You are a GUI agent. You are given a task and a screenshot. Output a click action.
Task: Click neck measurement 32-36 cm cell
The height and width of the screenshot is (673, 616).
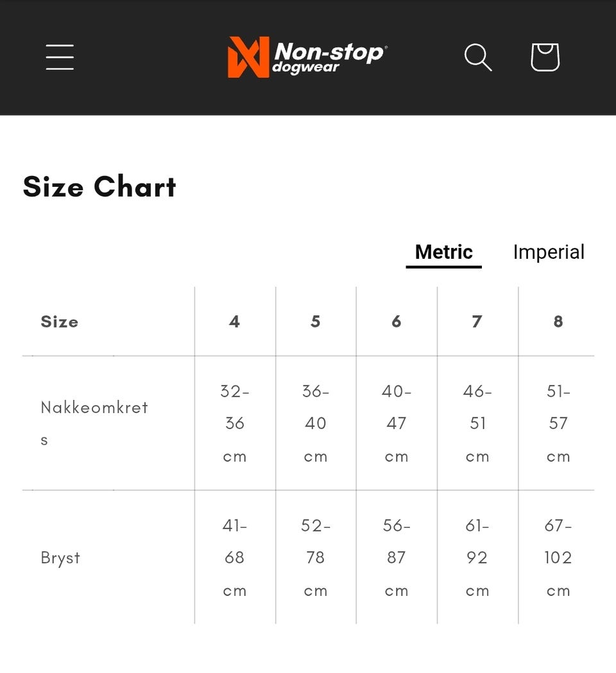(235, 423)
